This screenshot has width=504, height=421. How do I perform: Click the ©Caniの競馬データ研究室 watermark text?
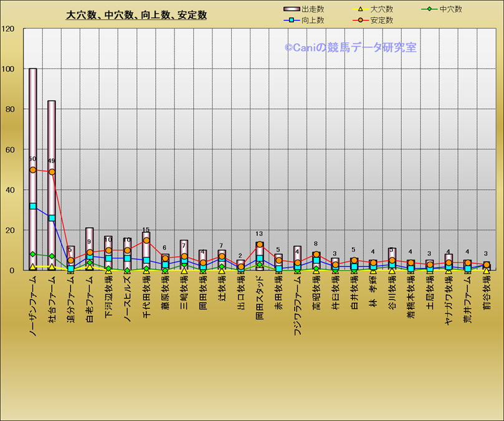point(351,47)
